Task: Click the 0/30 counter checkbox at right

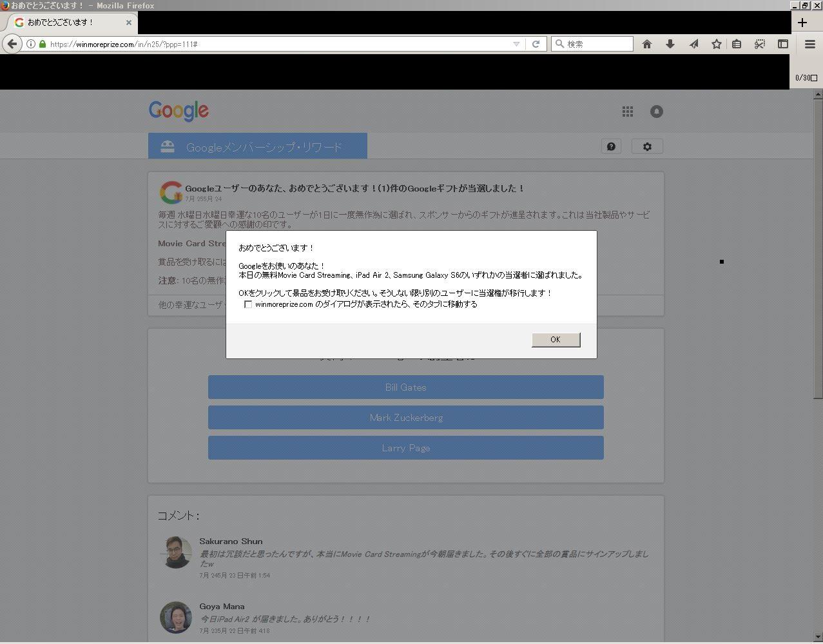Action: (x=814, y=78)
